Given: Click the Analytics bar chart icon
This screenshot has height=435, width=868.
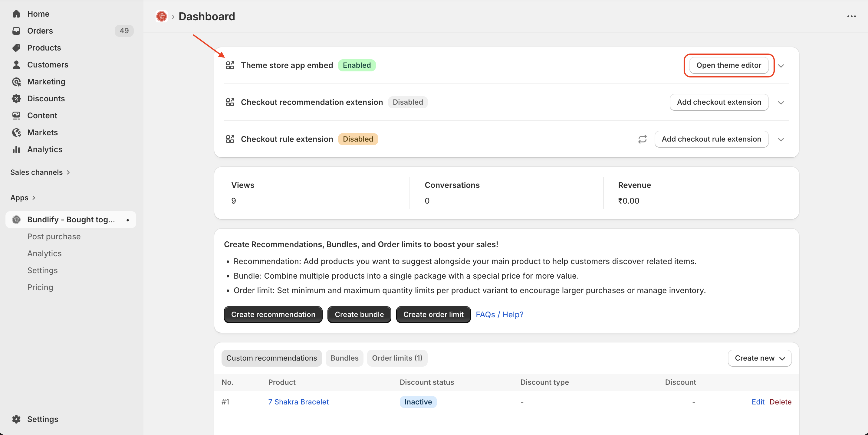Looking at the screenshot, I should (x=16, y=149).
